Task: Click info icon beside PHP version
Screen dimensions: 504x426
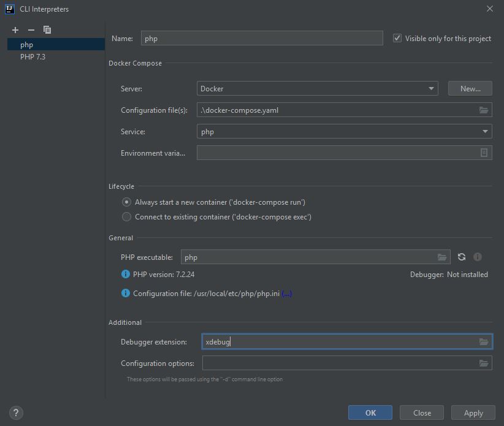Action: pyautogui.click(x=125, y=274)
